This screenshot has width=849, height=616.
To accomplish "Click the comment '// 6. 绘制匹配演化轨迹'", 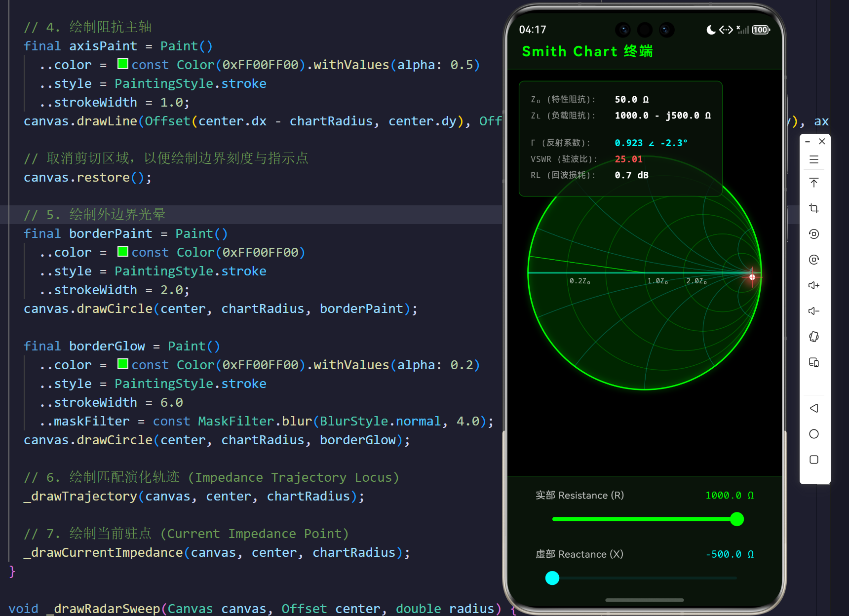I will coord(212,477).
